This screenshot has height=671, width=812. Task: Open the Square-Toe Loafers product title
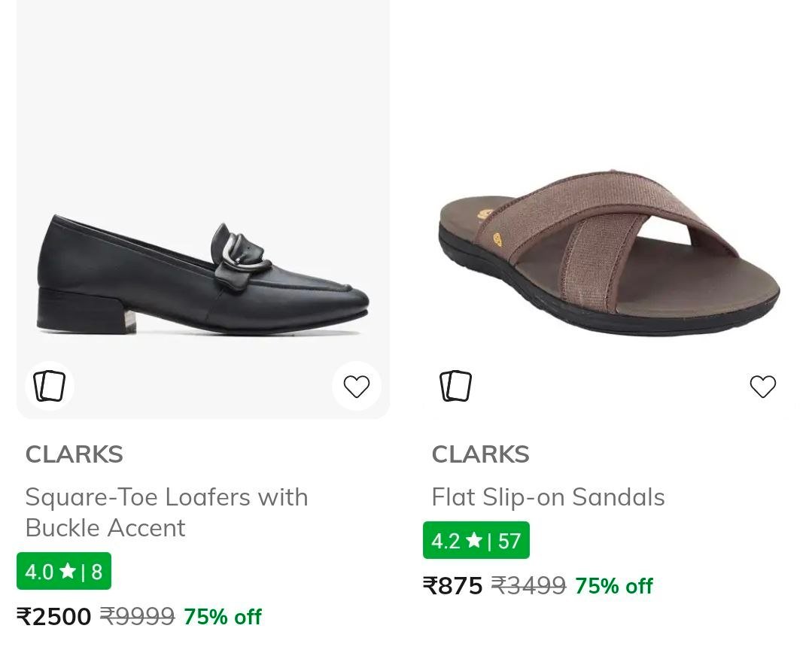point(166,512)
